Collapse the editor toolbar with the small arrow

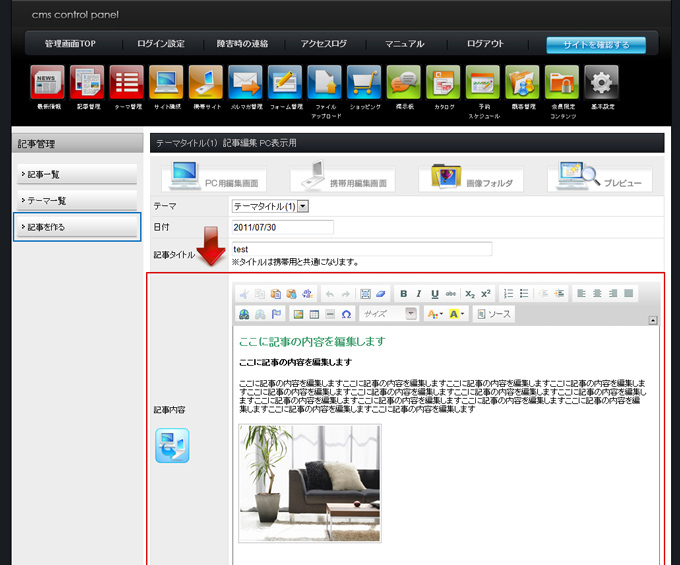[653, 321]
